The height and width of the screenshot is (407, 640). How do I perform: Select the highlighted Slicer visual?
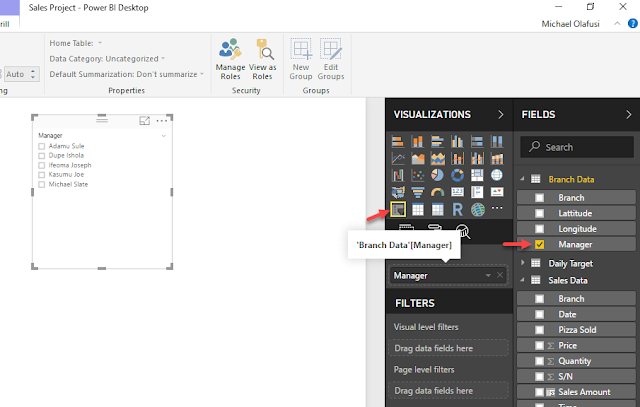click(398, 209)
